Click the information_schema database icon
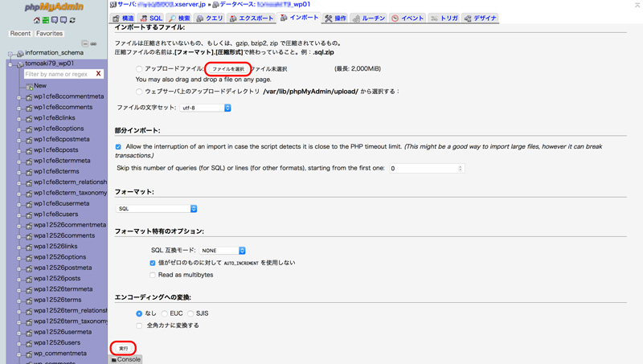643x364 pixels. tap(20, 53)
